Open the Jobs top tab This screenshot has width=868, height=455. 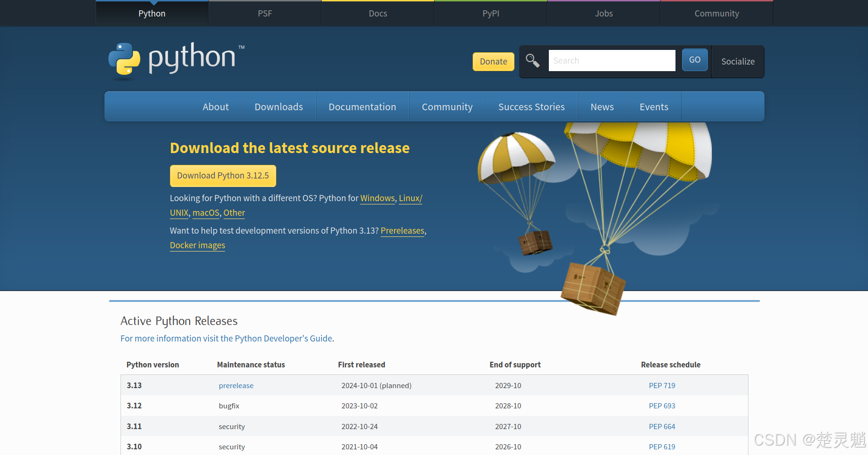click(x=604, y=13)
